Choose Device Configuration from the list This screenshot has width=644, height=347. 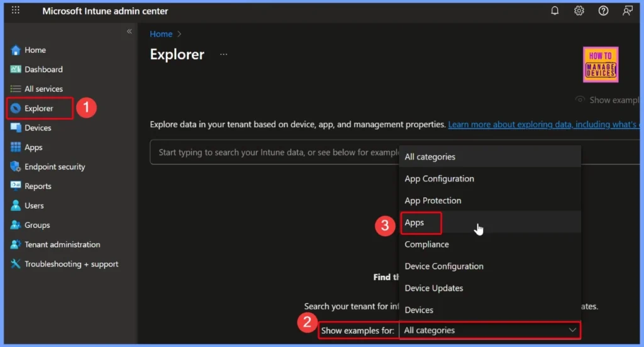[490, 266]
